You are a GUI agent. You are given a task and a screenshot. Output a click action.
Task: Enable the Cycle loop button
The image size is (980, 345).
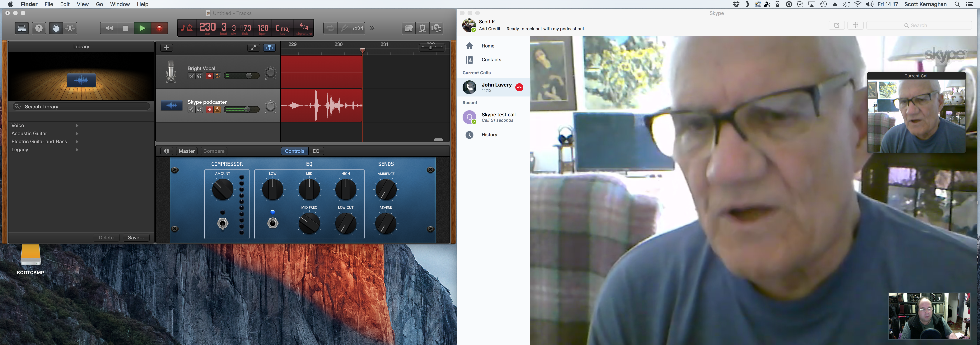pos(330,28)
